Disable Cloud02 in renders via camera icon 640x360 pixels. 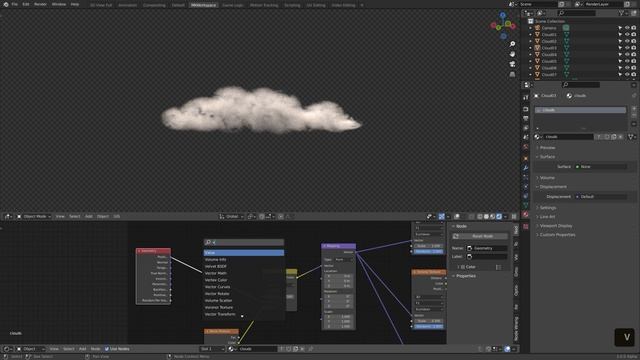[x=634, y=41]
